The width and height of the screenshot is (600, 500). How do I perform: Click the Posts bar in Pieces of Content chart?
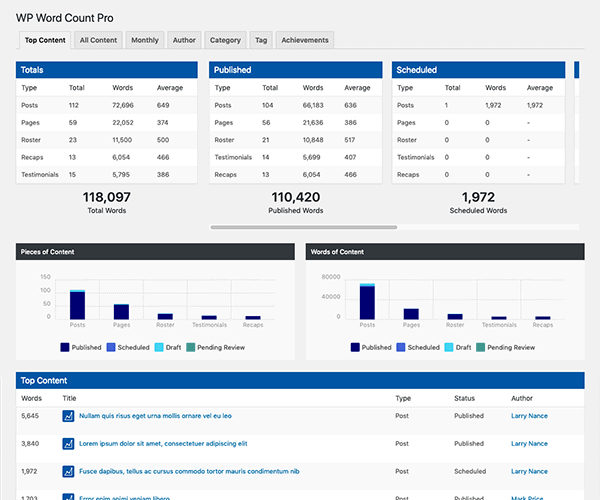pos(77,305)
